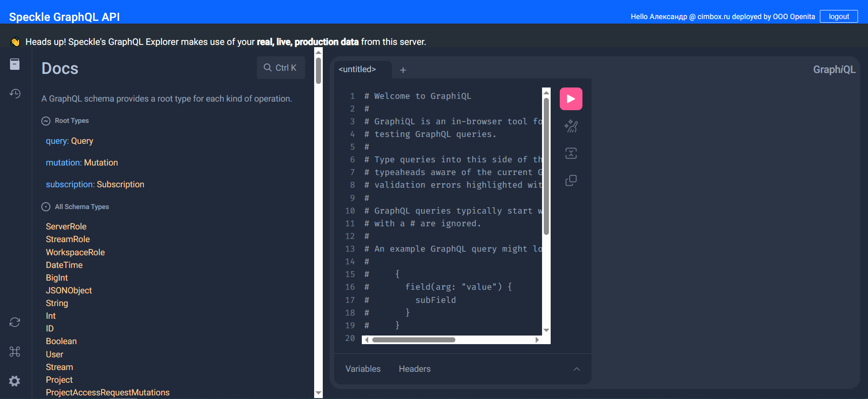Open the ProjectAccessRequestMutations type
This screenshot has height=399, width=868.
point(108,392)
